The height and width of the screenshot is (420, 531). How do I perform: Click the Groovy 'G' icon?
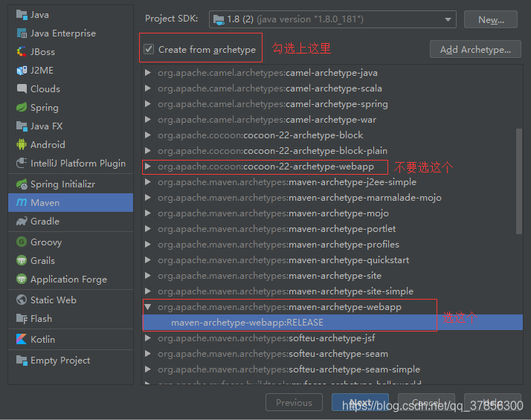tap(22, 242)
